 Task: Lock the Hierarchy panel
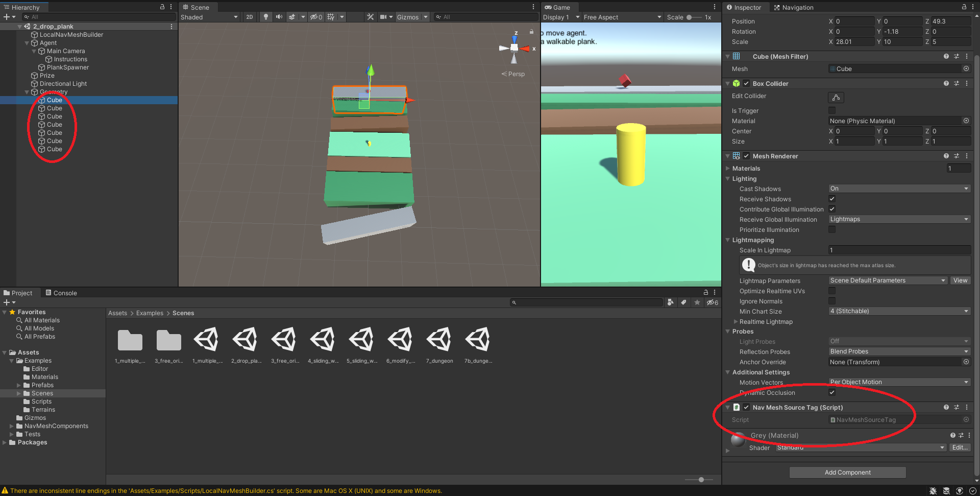pyautogui.click(x=162, y=7)
